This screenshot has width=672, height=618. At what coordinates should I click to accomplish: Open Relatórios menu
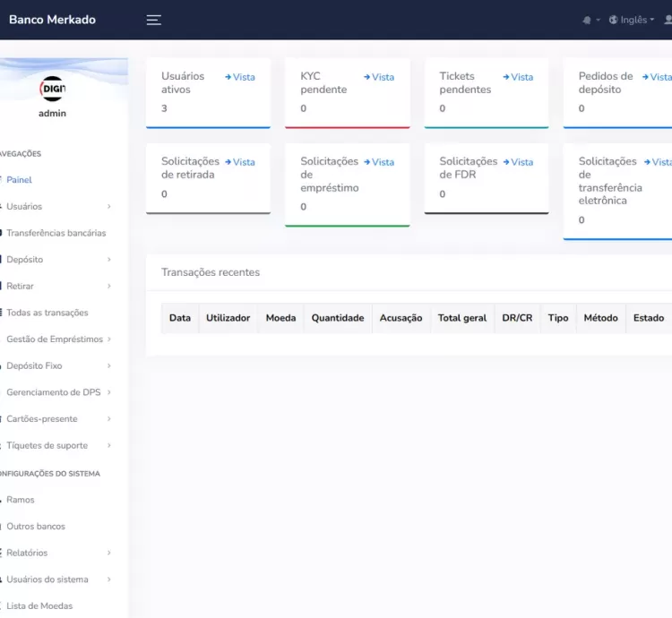point(27,553)
